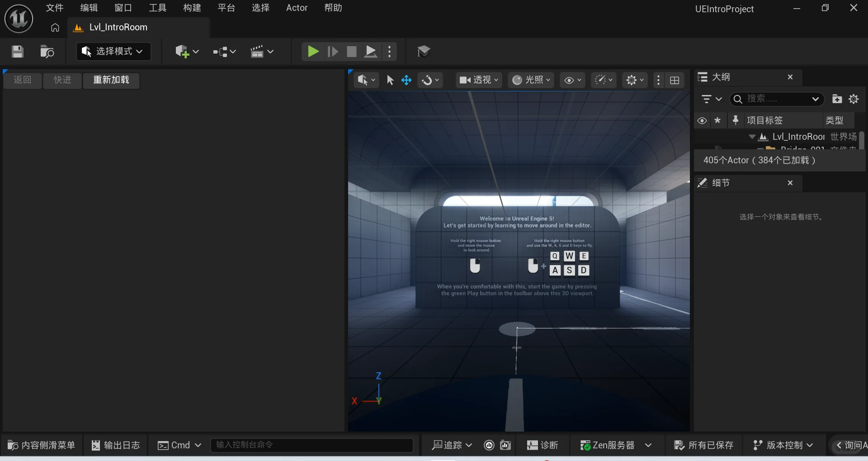
Task: Select the translate move tool in viewport
Action: click(406, 81)
